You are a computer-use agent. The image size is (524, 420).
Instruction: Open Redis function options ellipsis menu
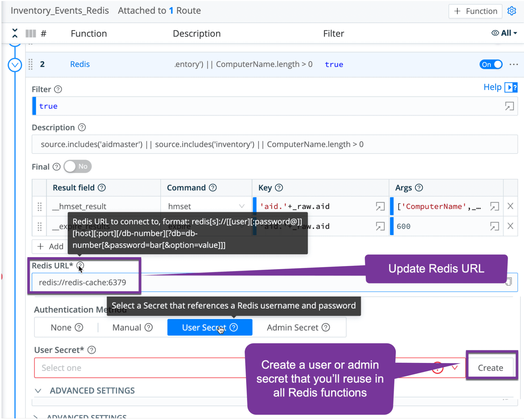pos(514,64)
